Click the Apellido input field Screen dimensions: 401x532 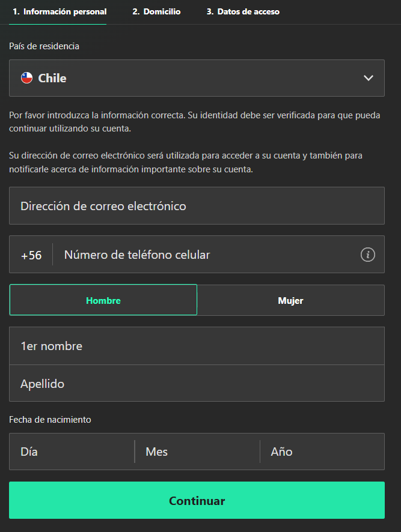click(197, 383)
